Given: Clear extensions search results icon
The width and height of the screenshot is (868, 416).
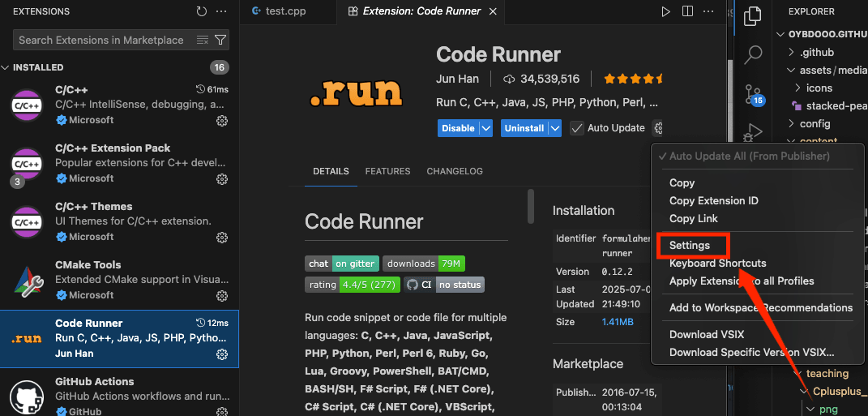Looking at the screenshot, I should pyautogui.click(x=203, y=40).
